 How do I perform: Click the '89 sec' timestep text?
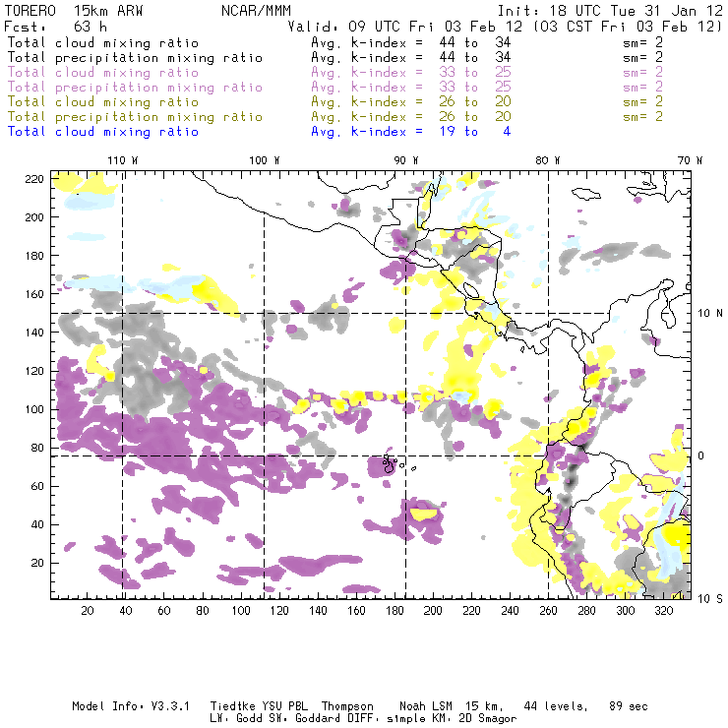(x=629, y=706)
